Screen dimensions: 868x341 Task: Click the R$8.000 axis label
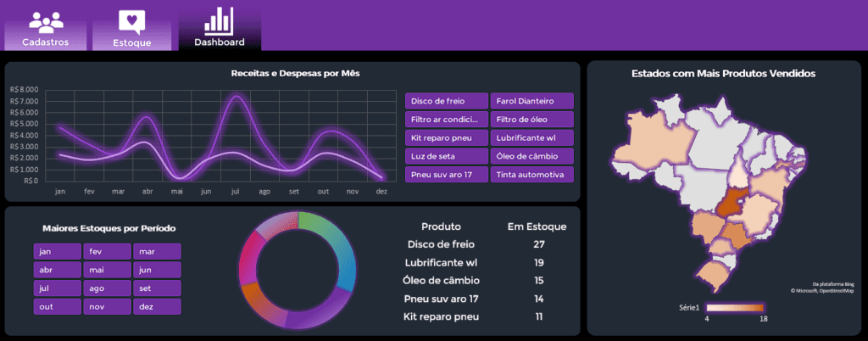(25, 89)
